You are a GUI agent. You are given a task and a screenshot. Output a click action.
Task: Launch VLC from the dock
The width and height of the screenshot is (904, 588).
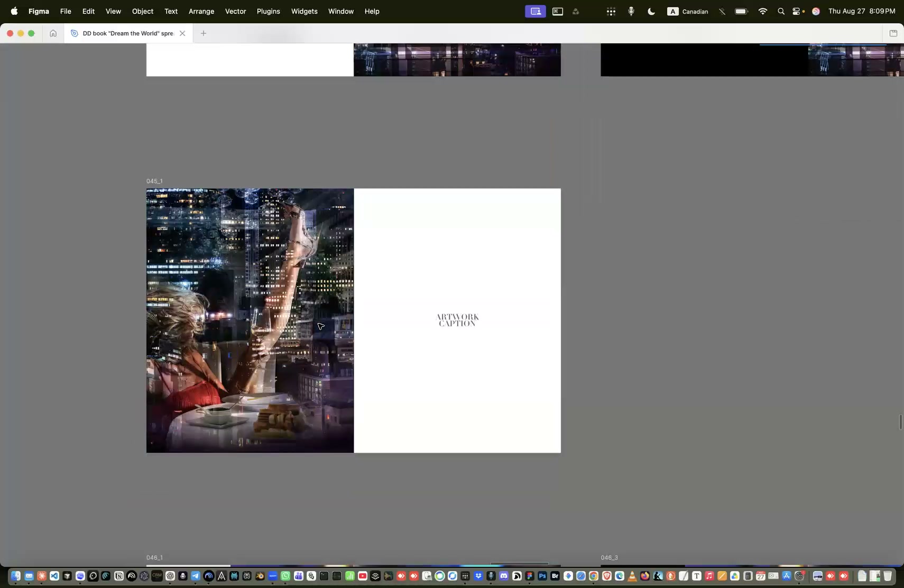coord(632,576)
